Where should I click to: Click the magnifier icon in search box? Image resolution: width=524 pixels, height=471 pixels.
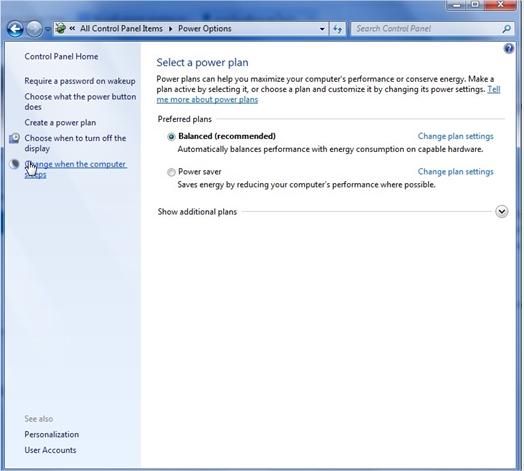[x=506, y=29]
